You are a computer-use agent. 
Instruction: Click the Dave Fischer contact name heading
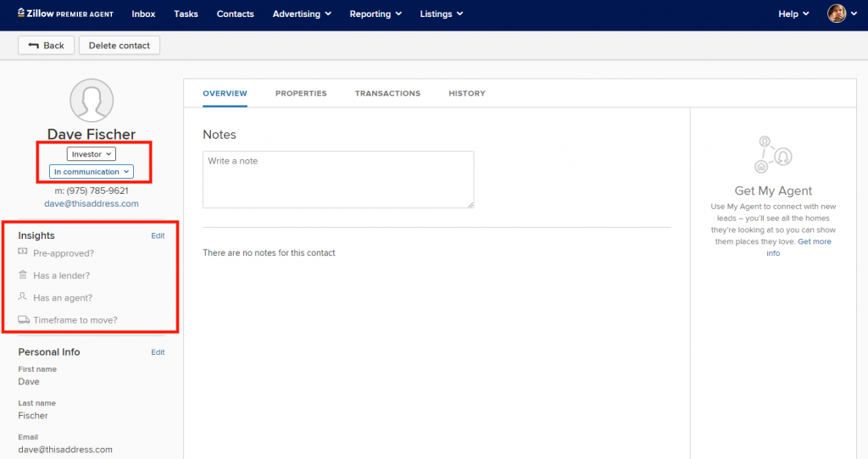(92, 135)
